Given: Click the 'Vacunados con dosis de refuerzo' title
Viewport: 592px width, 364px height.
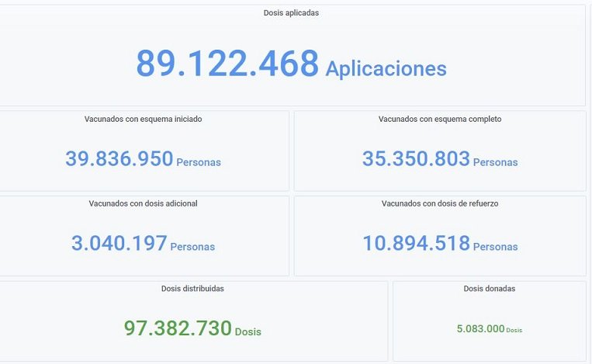Looking at the screenshot, I should (440, 203).
